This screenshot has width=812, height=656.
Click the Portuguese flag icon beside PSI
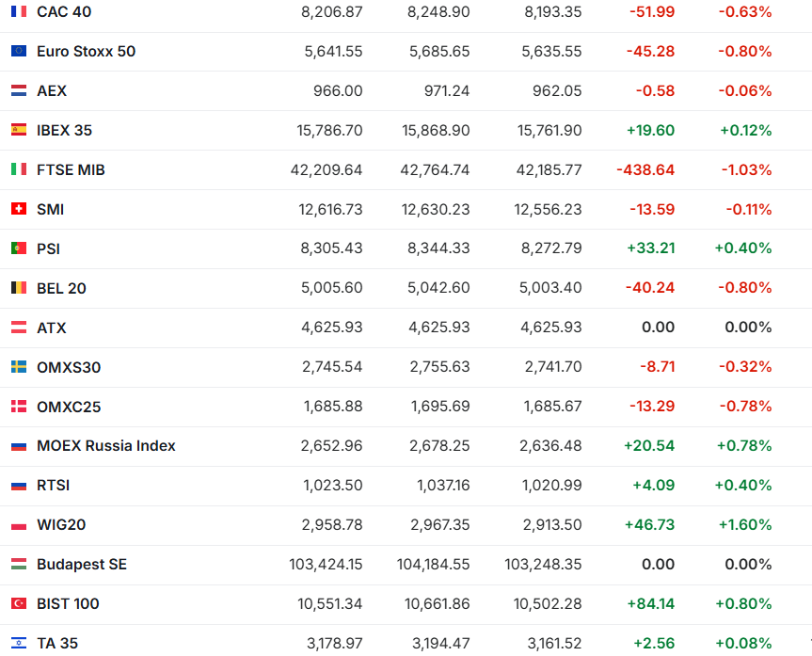(19, 248)
